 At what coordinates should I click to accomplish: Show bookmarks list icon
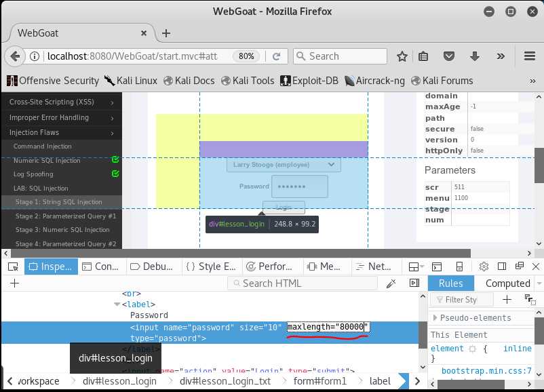click(423, 56)
